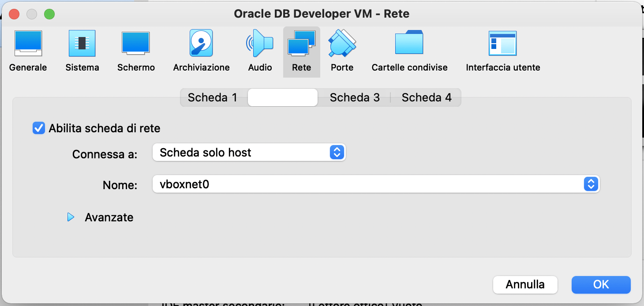Open the Connessa a dropdown
Screen dimensions: 644x306
click(x=249, y=153)
